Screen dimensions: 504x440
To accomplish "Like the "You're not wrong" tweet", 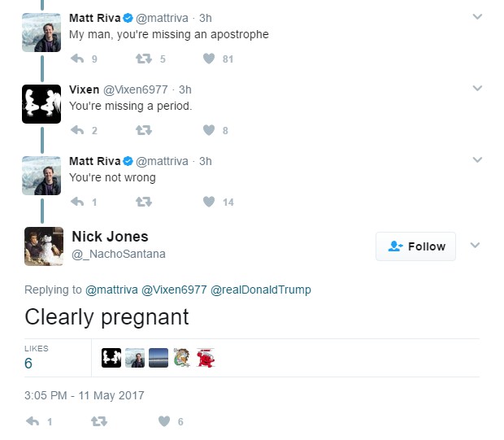I will coord(209,202).
